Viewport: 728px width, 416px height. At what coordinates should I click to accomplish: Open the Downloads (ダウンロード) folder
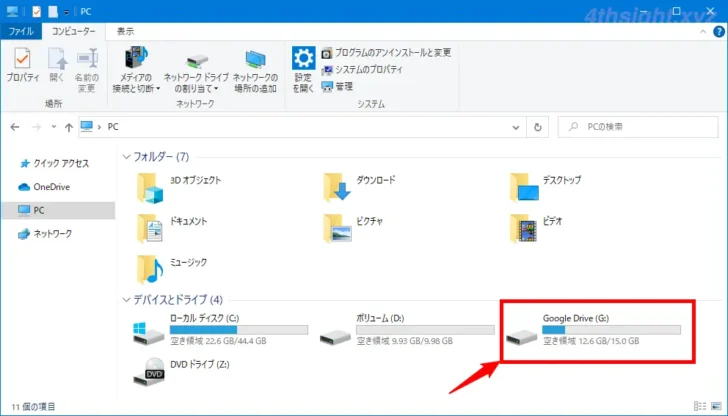coord(360,187)
